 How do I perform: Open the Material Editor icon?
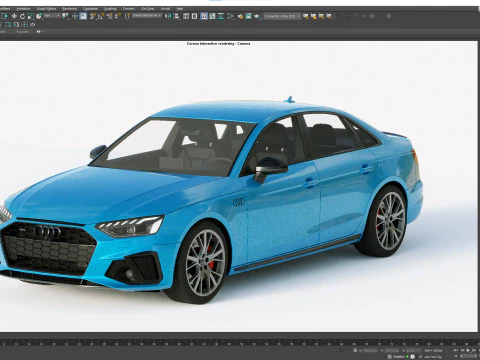click(x=231, y=16)
